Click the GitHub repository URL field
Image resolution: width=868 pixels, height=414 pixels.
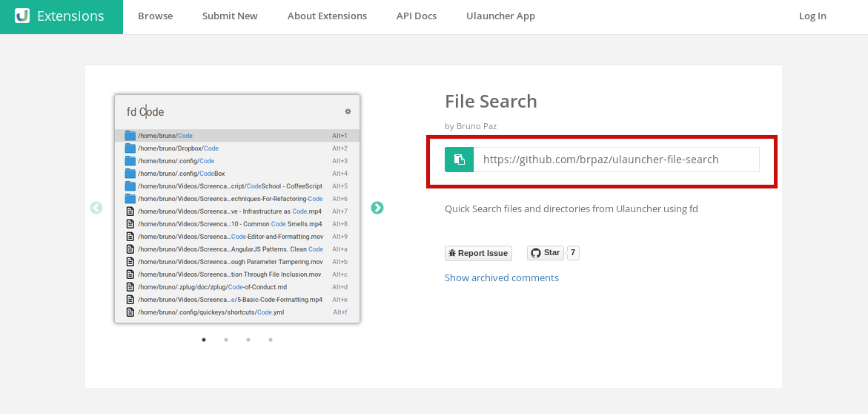tap(616, 160)
